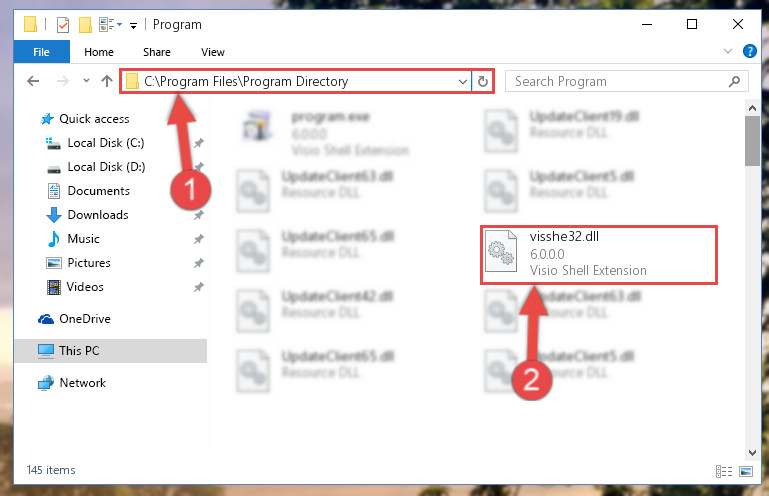This screenshot has height=496, width=769.
Task: Expand address bar history dropdown
Action: click(x=462, y=81)
